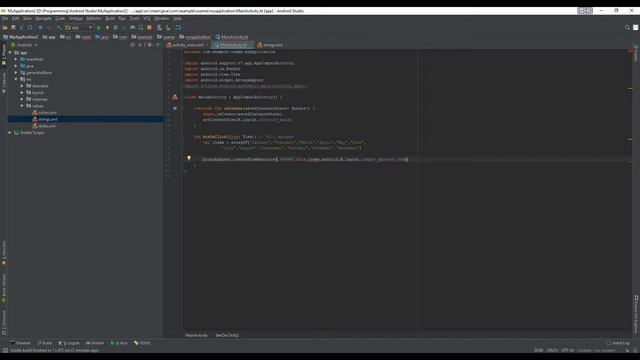Image resolution: width=640 pixels, height=360 pixels.
Task: Collapse the values folder
Action: click(22, 106)
